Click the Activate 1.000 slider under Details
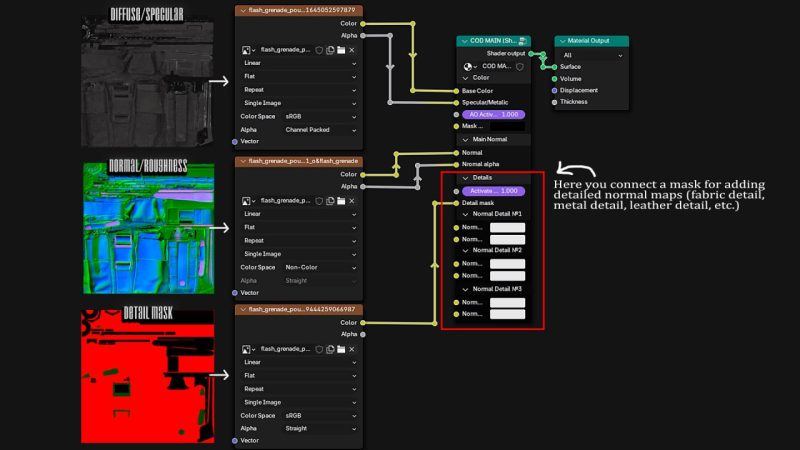This screenshot has width=800, height=450. click(493, 191)
